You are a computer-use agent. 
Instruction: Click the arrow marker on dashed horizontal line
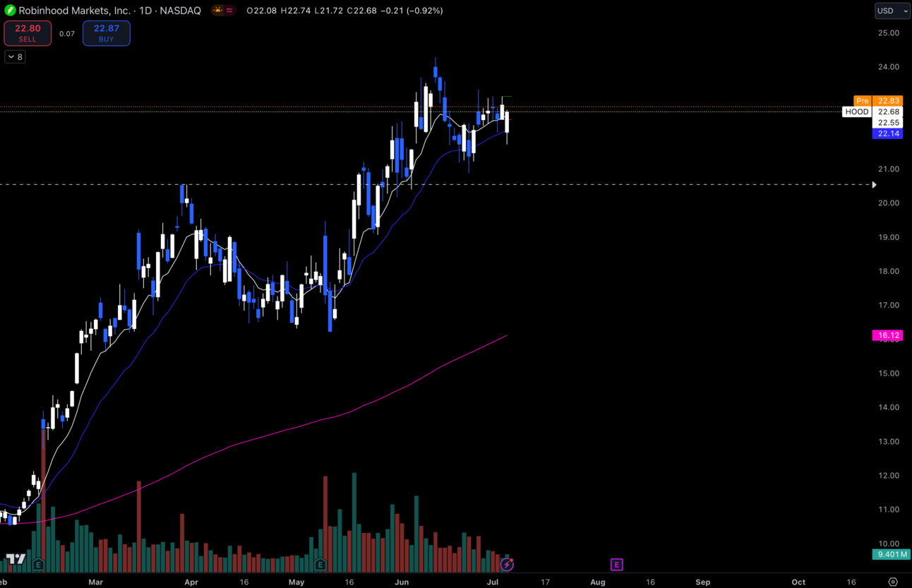[x=874, y=185]
